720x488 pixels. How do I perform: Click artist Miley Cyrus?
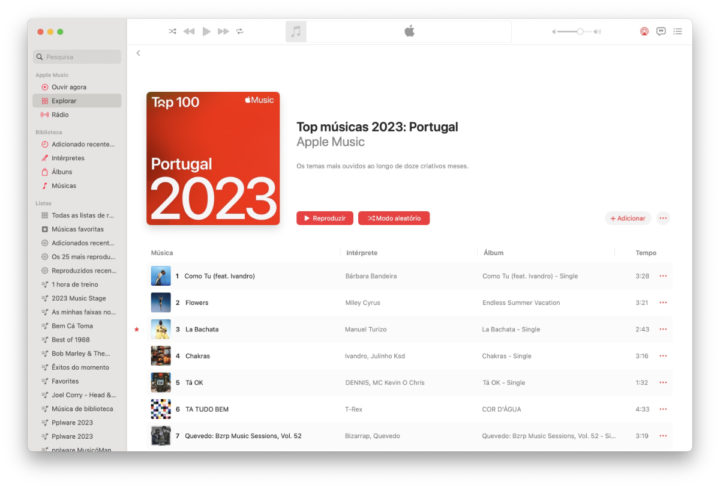click(x=363, y=303)
